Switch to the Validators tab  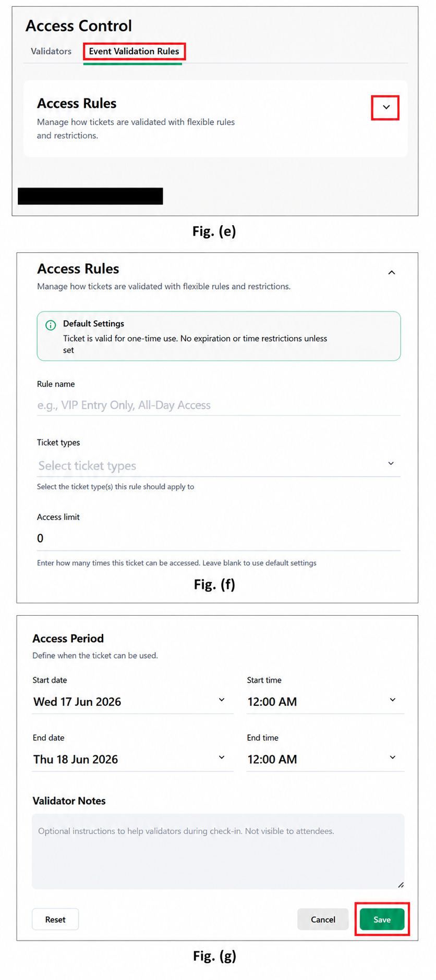(x=51, y=51)
